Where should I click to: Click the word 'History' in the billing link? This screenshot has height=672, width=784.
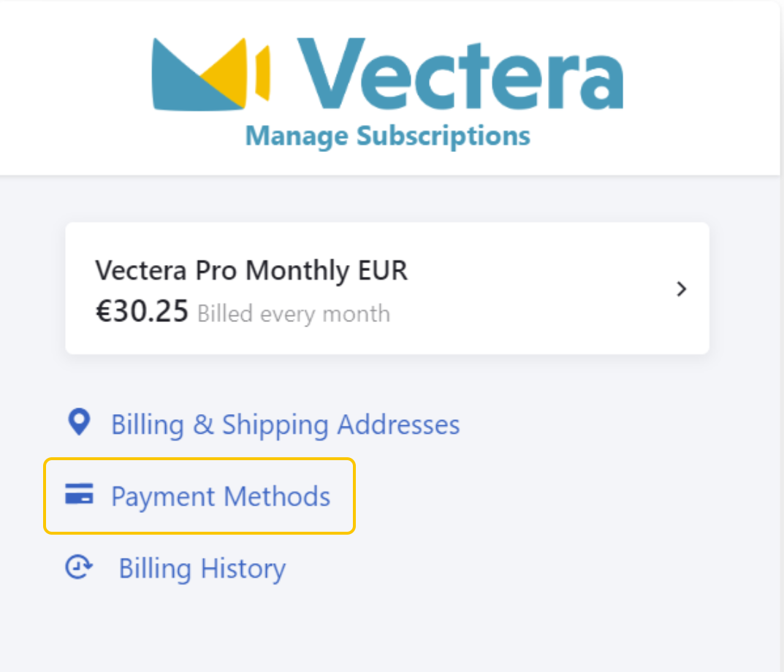pos(243,568)
